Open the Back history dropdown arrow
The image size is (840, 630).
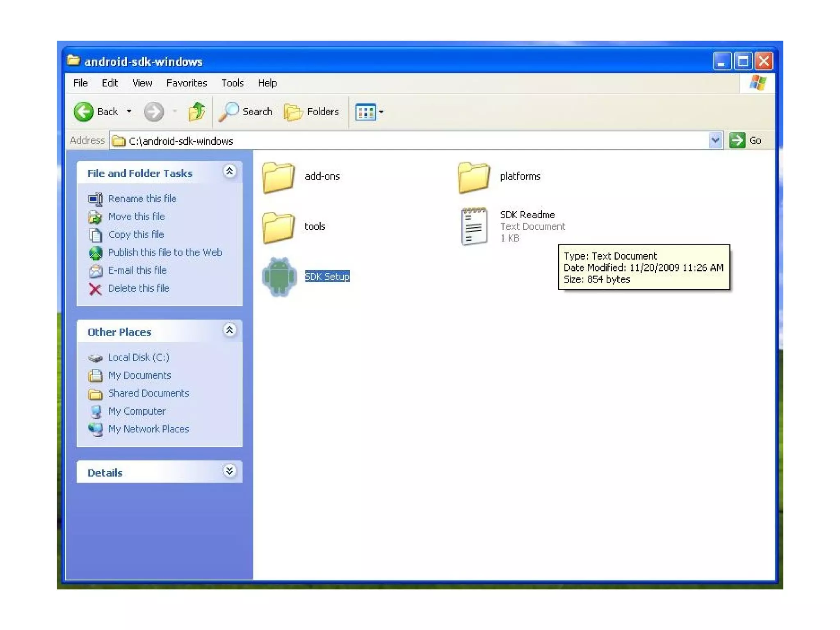click(129, 112)
